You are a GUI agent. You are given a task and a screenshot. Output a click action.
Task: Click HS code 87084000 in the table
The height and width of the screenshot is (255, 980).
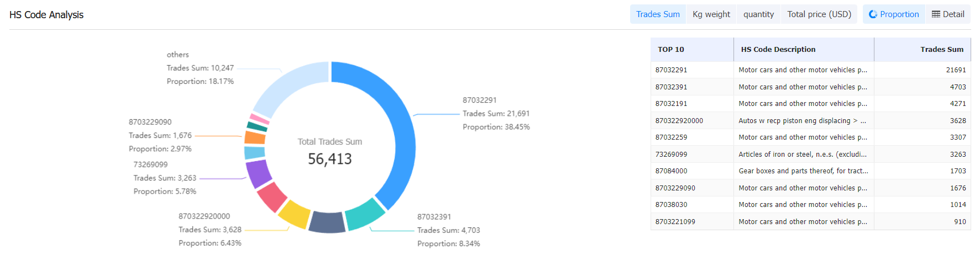pos(671,171)
